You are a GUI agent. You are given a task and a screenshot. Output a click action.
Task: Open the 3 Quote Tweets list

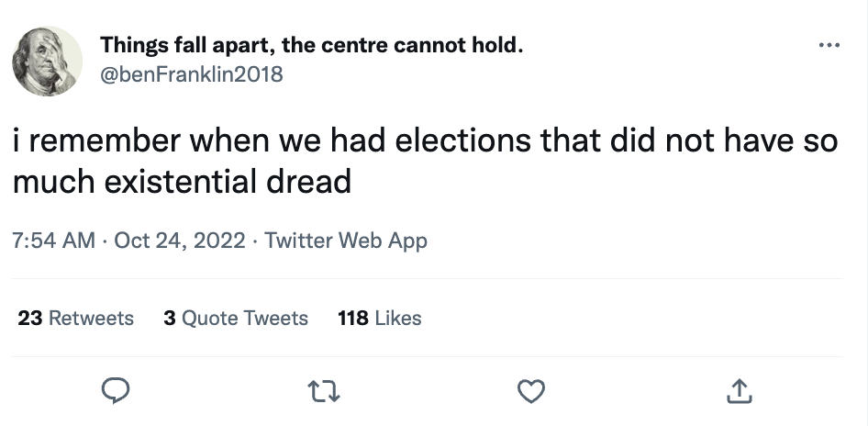click(x=236, y=318)
